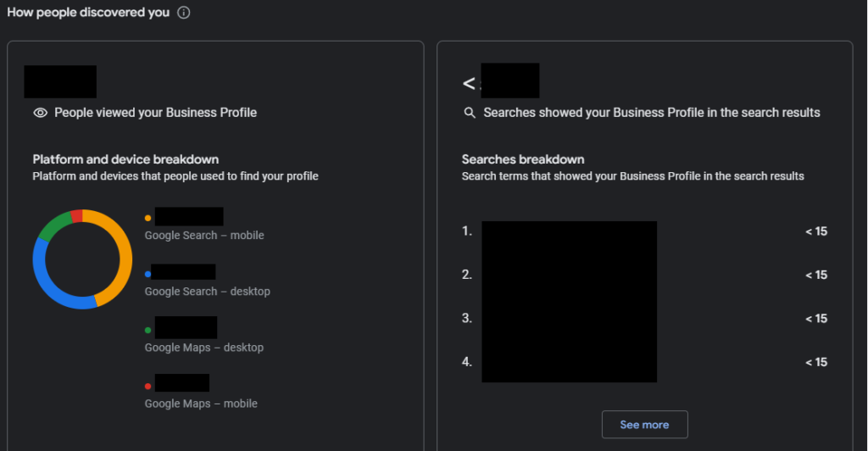Click 'How people discovered you' heading
Screen dimensions: 868x451
[x=88, y=12]
